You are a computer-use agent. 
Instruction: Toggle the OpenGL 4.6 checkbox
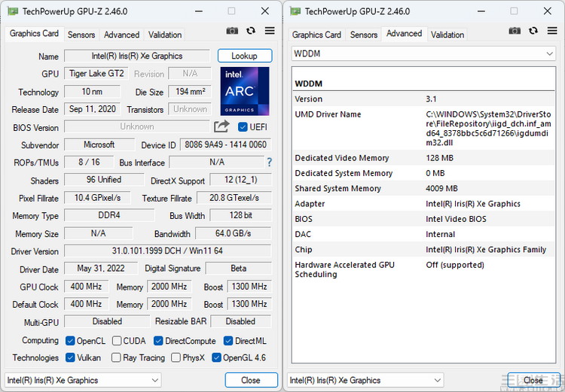click(x=216, y=357)
